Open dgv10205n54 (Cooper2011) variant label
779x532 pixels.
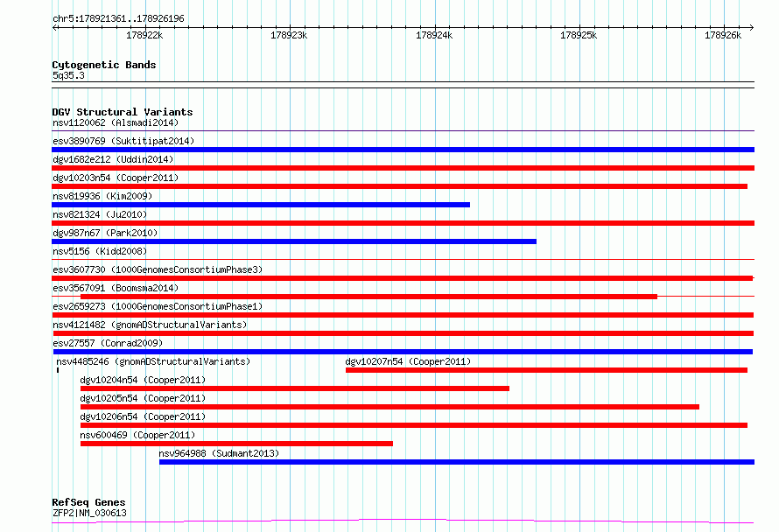coord(143,398)
